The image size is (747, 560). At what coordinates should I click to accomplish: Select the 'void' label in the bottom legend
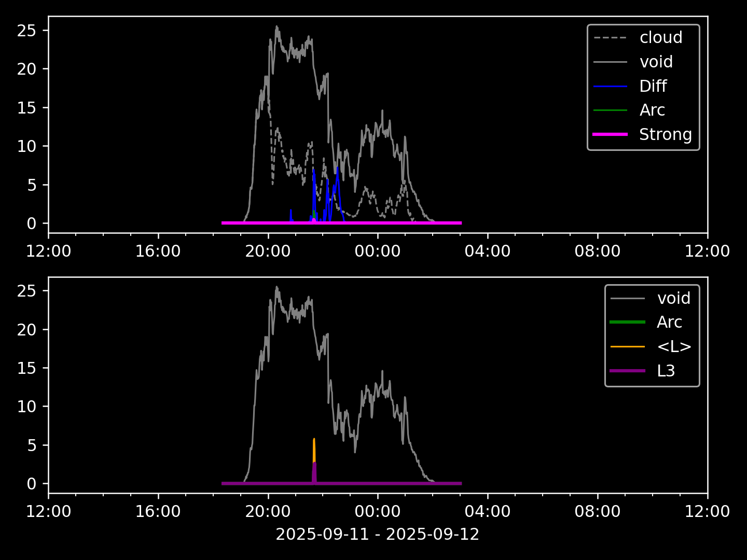point(673,298)
